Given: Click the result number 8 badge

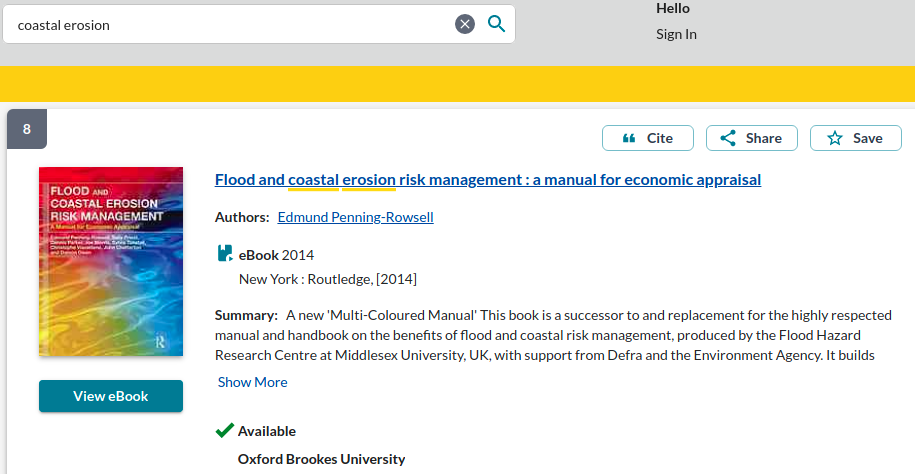Looking at the screenshot, I should tap(27, 128).
